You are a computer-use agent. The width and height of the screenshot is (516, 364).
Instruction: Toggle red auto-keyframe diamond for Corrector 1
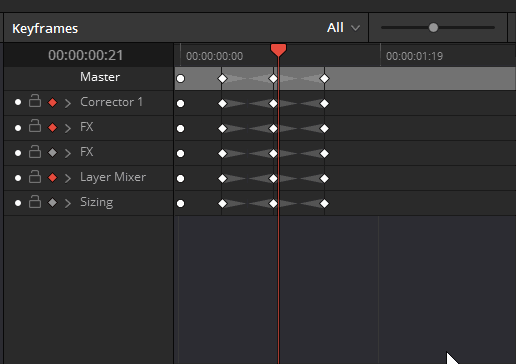52,103
